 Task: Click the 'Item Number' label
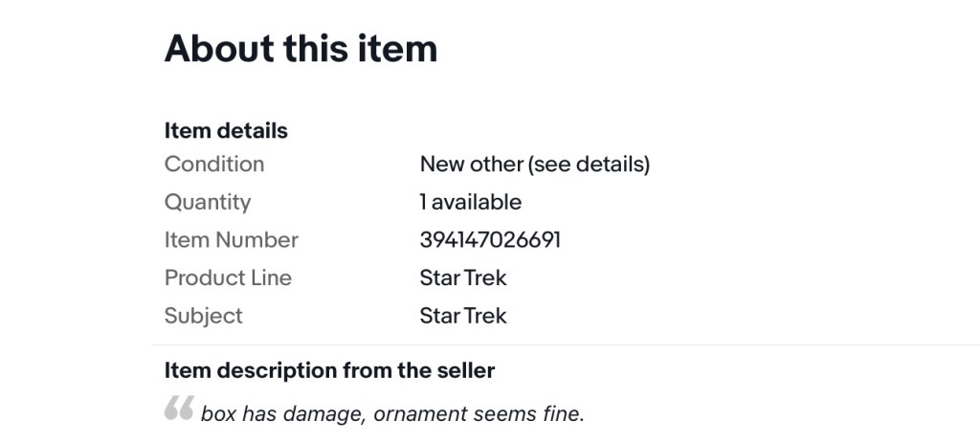click(232, 240)
